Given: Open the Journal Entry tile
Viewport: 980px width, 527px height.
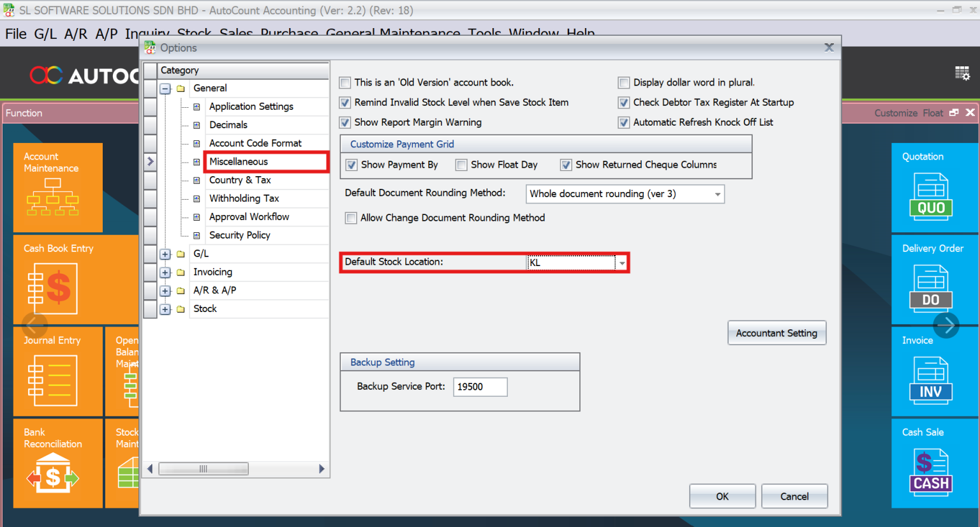Looking at the screenshot, I should tap(58, 371).
